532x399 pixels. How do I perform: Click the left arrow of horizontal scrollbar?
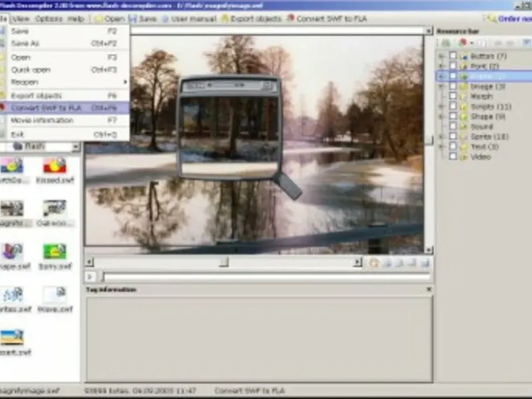pyautogui.click(x=89, y=262)
